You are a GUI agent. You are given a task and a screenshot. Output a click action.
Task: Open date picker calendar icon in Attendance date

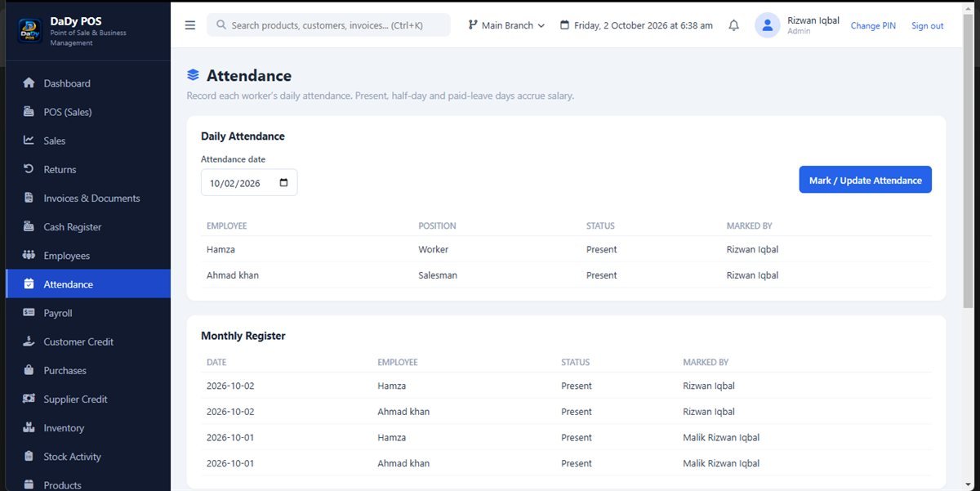click(283, 183)
